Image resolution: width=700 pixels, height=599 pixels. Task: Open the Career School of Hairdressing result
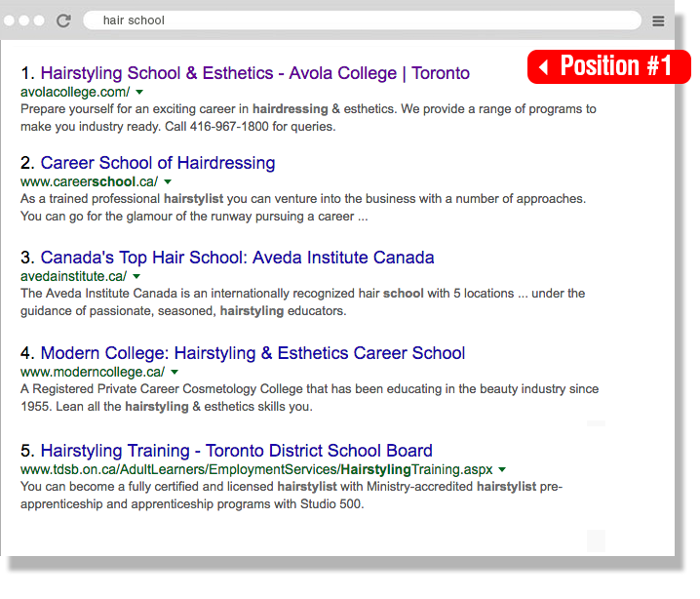pos(158,163)
